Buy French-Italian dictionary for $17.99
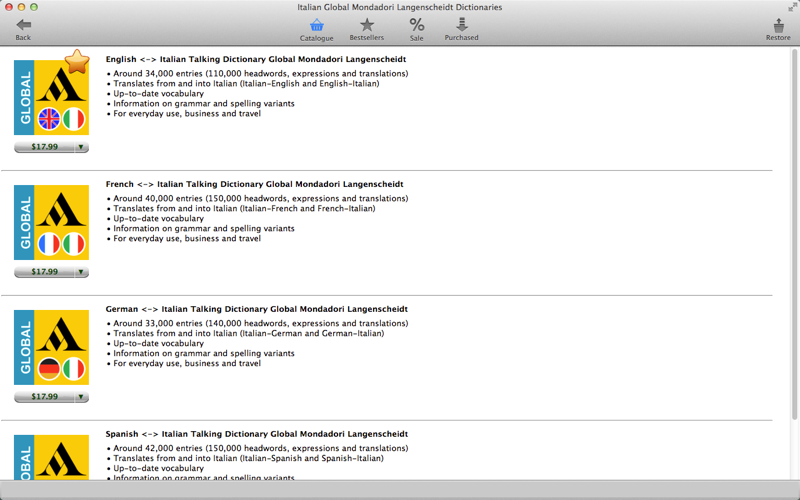Viewport: 800px width, 500px height. [44, 272]
